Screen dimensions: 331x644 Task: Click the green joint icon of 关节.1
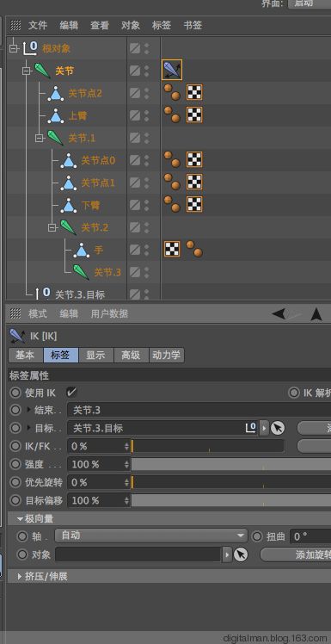[55, 138]
